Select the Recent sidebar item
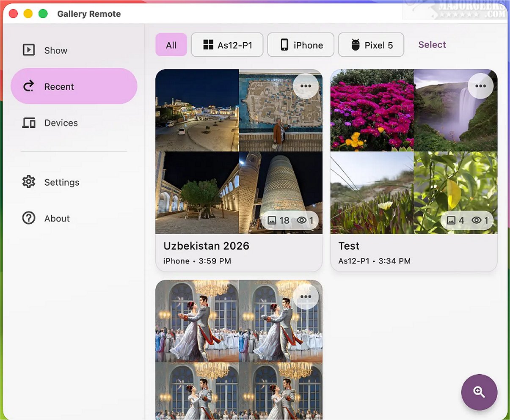510x420 pixels. tap(74, 86)
